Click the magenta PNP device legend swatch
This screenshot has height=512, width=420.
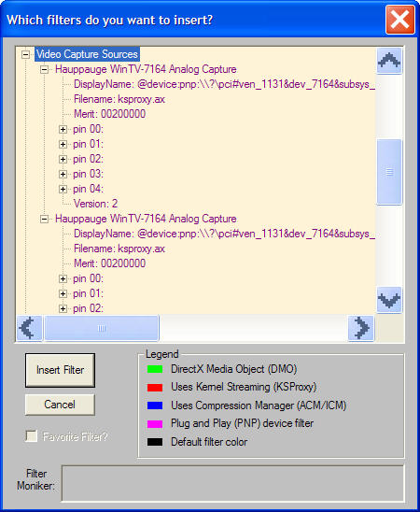click(155, 424)
